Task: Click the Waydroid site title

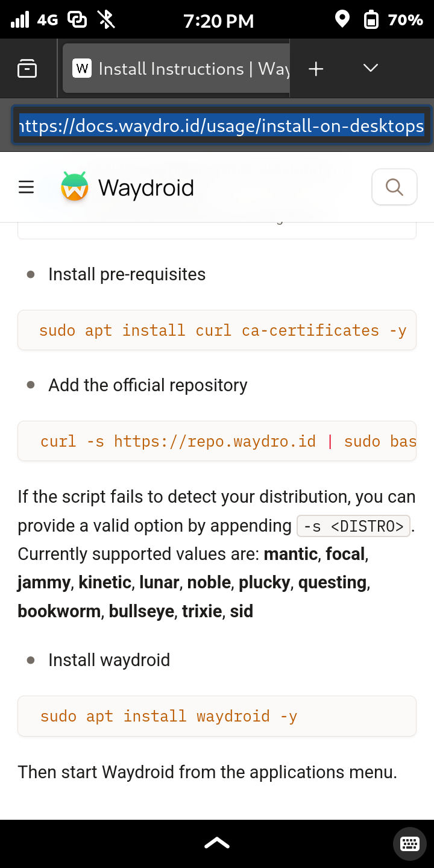Action: tap(146, 187)
